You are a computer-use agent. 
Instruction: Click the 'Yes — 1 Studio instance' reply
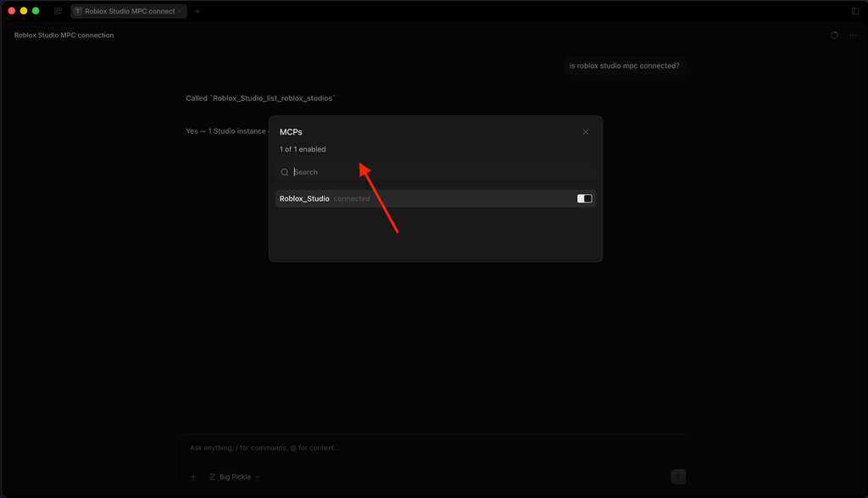(225, 131)
